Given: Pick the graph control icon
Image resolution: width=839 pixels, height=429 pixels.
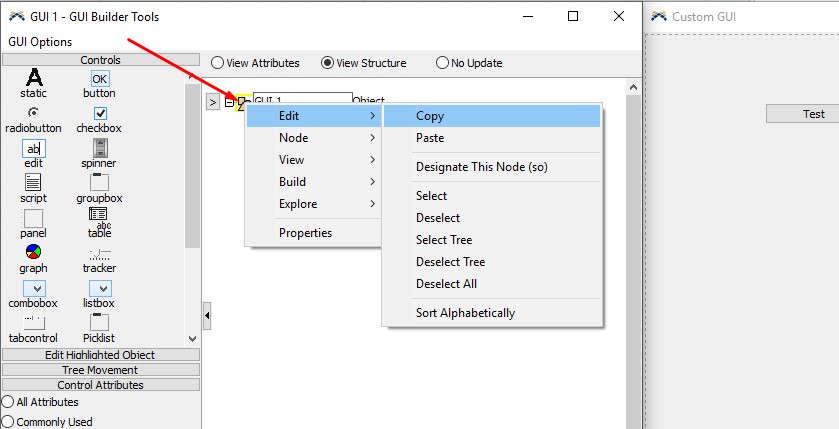Looking at the screenshot, I should pyautogui.click(x=34, y=253).
